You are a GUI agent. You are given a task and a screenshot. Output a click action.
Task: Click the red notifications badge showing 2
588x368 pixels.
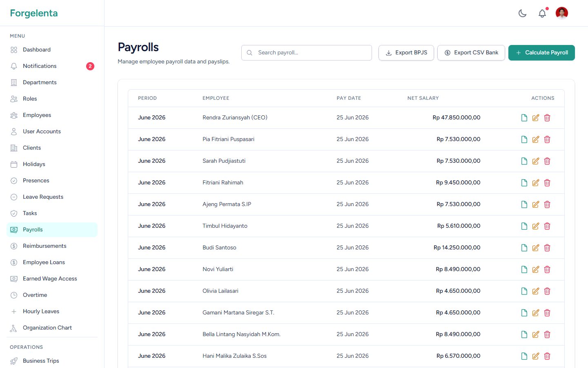[90, 66]
